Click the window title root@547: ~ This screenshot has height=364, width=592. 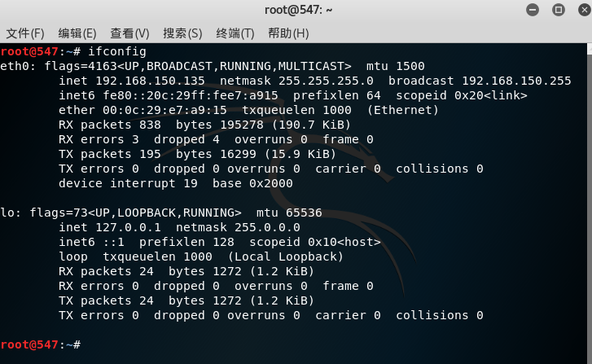298,10
